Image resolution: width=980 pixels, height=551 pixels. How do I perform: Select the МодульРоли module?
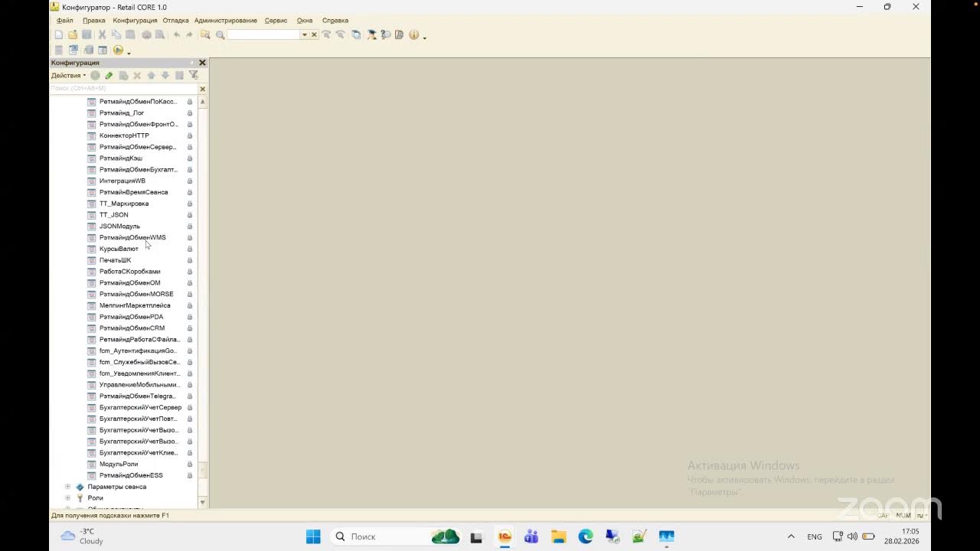(x=119, y=465)
